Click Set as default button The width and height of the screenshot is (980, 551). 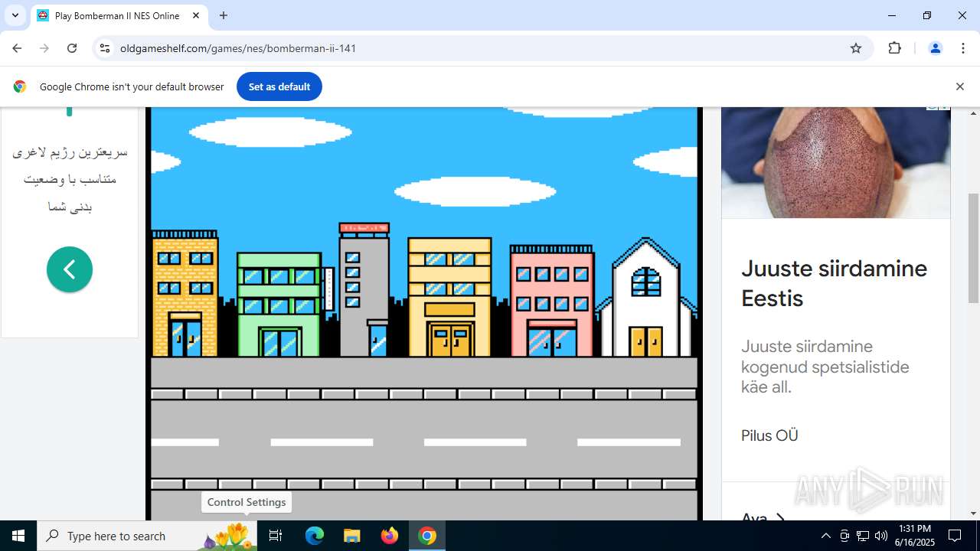pyautogui.click(x=279, y=86)
